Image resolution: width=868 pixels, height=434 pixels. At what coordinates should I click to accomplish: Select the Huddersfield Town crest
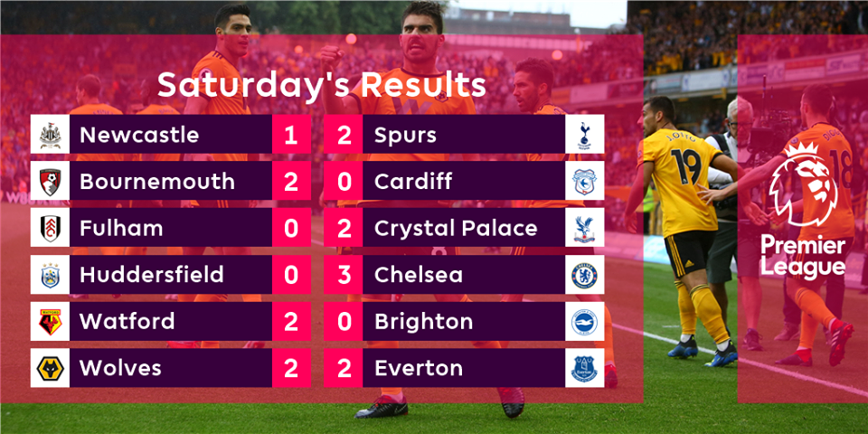point(50,274)
